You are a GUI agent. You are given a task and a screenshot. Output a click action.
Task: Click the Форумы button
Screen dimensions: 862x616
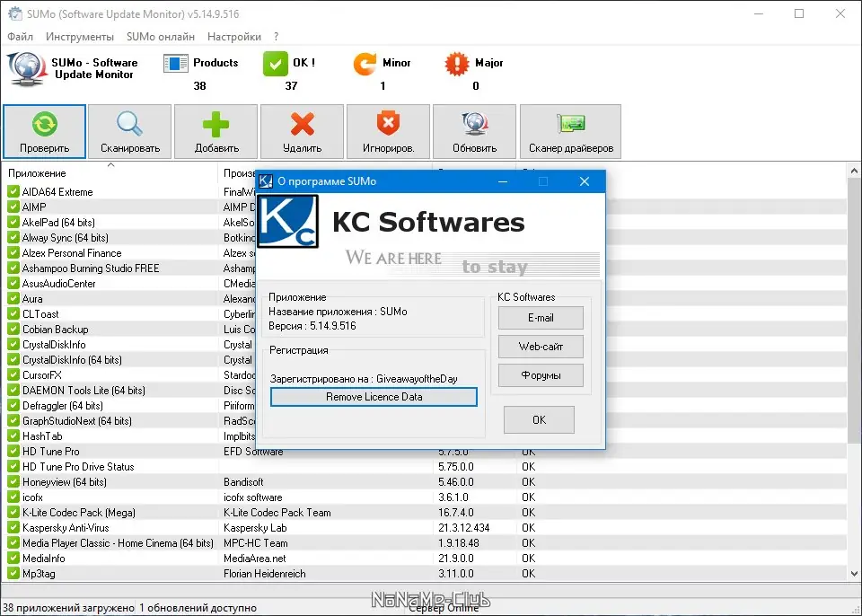[x=541, y=375]
